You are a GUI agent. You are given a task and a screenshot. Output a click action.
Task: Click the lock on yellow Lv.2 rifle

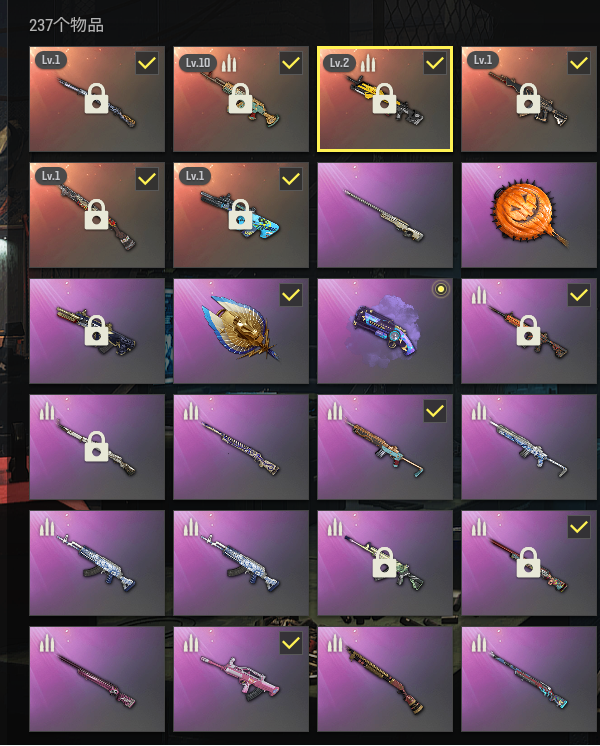[x=384, y=98]
